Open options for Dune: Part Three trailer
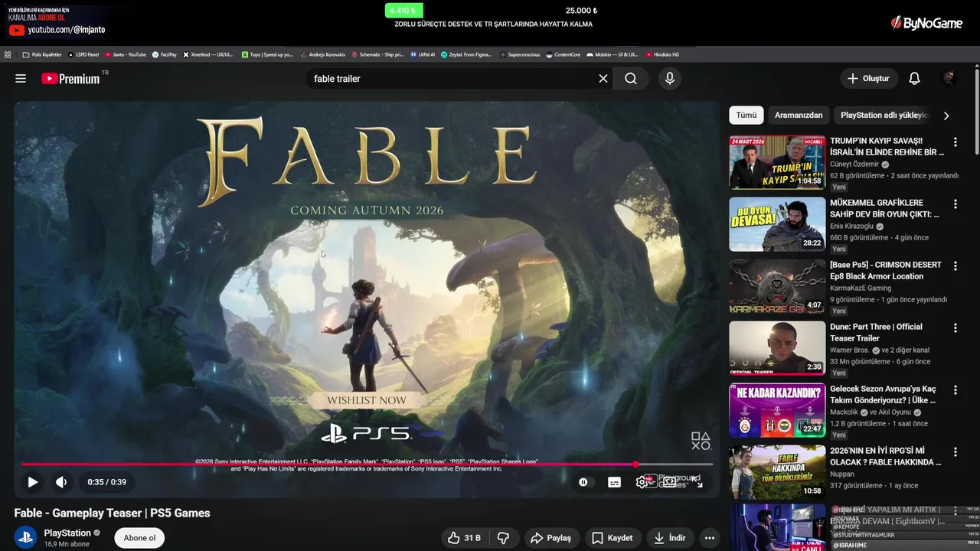The image size is (980, 551). 955,328
